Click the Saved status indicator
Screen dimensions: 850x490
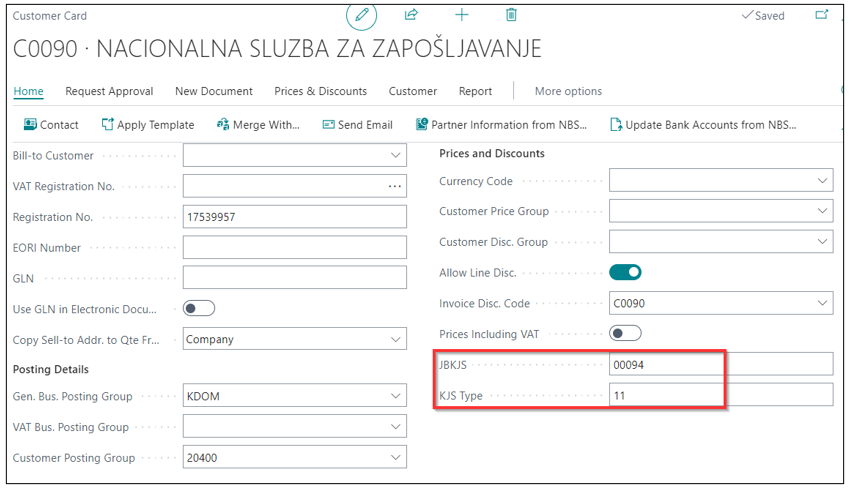tap(763, 16)
